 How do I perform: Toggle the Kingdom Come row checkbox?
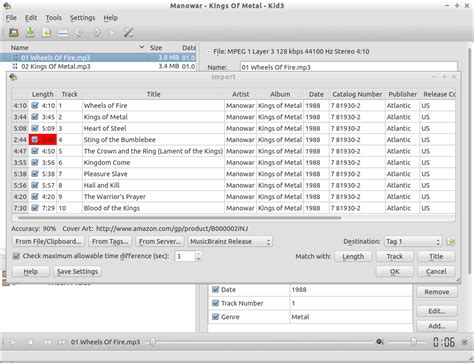pyautogui.click(x=35, y=162)
